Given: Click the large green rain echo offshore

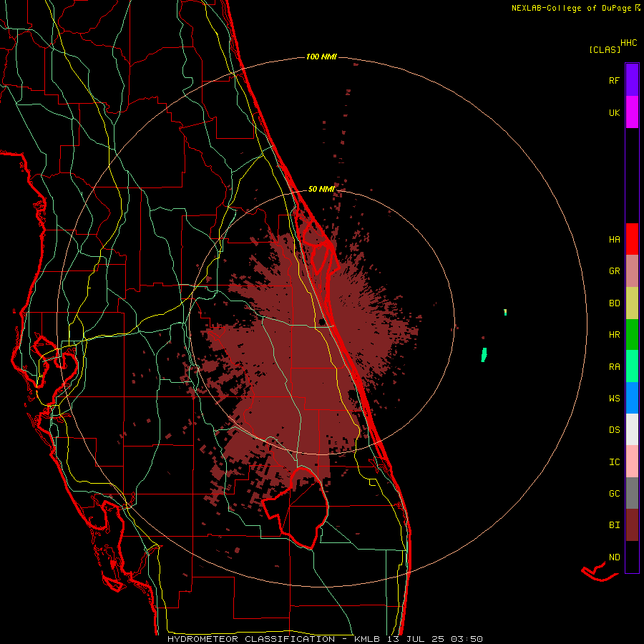Looking at the screenshot, I should coord(484,354).
